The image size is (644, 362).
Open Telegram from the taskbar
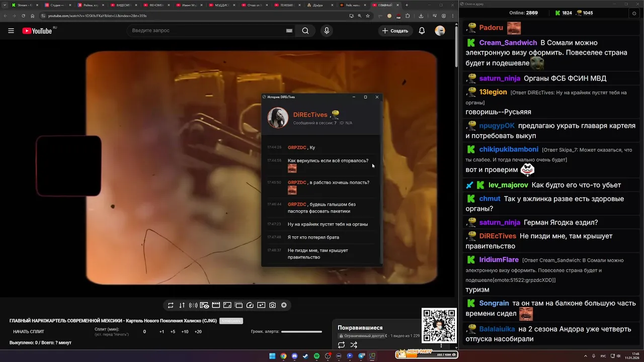[361, 356]
